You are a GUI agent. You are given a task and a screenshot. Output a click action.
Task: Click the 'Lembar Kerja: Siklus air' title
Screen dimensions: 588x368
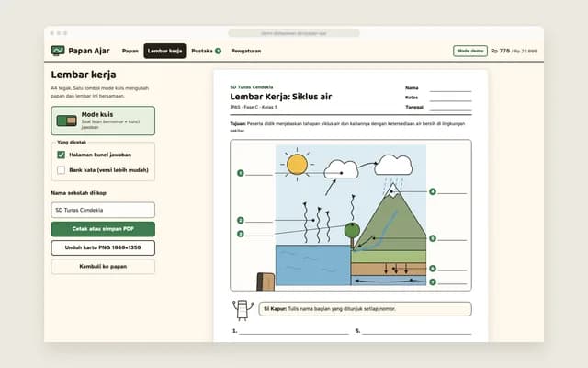[281, 97]
